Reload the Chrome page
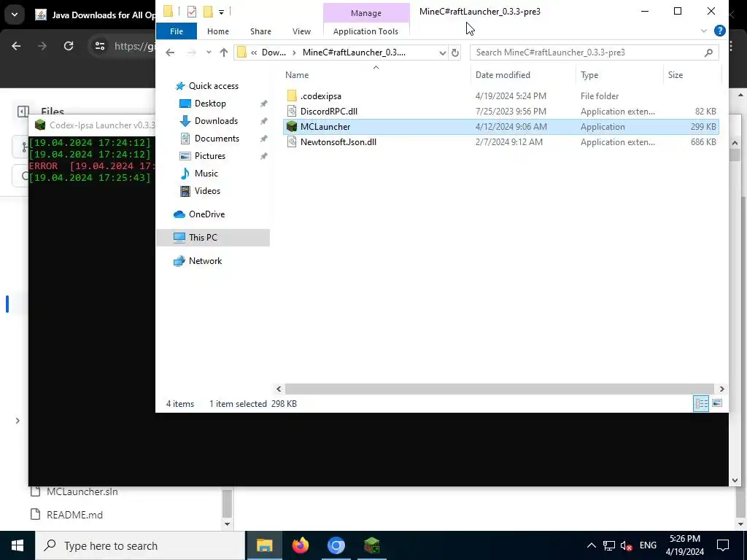This screenshot has height=560, width=747. [x=69, y=46]
